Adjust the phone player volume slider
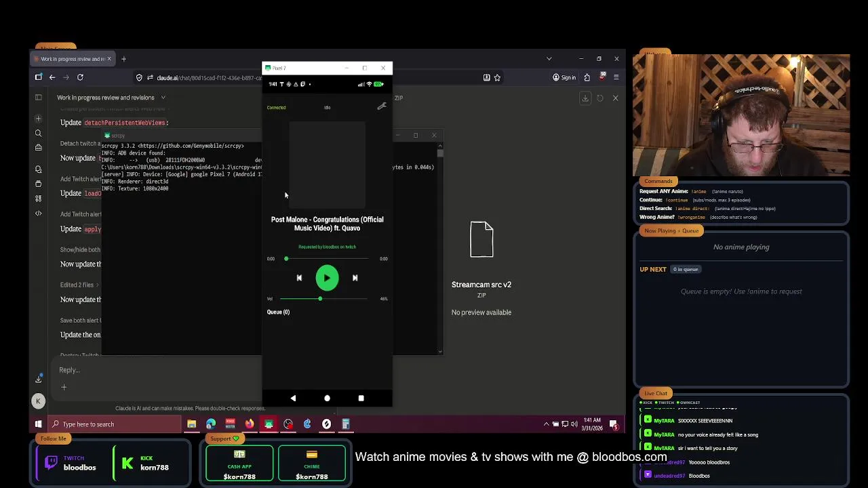The height and width of the screenshot is (488, 868). click(323, 298)
